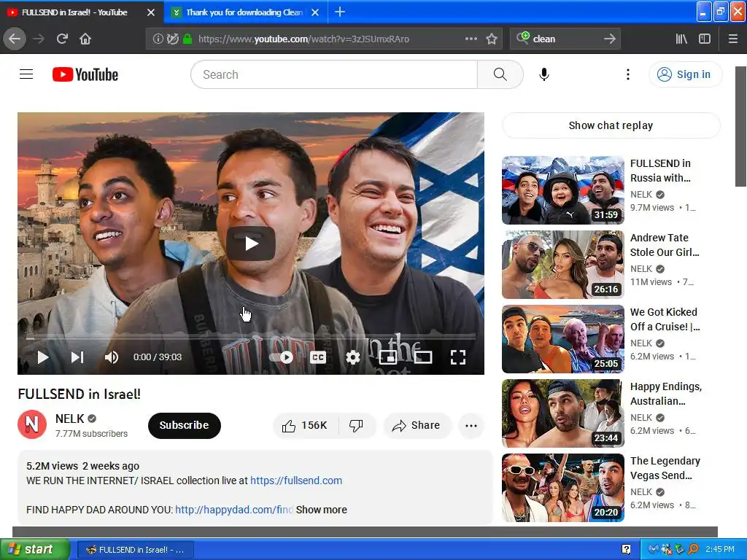Open the Firefox hamburger menu
The width and height of the screenshot is (747, 560).
732,39
